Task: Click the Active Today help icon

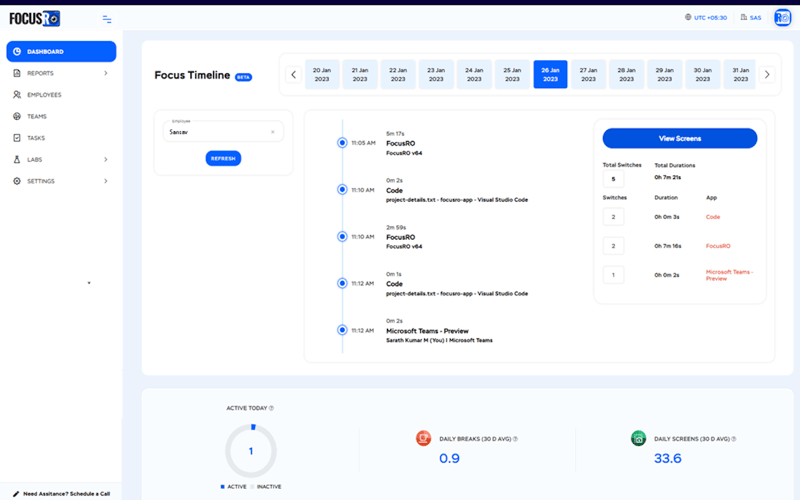Action: coord(271,408)
